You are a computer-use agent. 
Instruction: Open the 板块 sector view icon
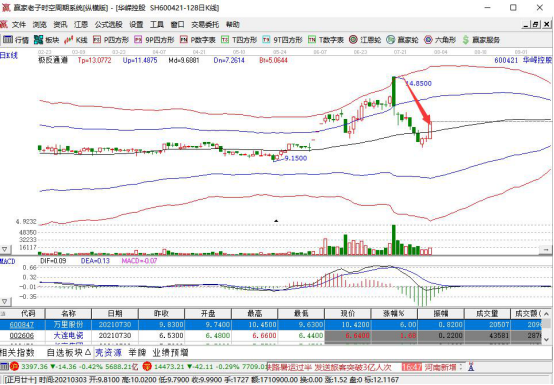pyautogui.click(x=39, y=40)
